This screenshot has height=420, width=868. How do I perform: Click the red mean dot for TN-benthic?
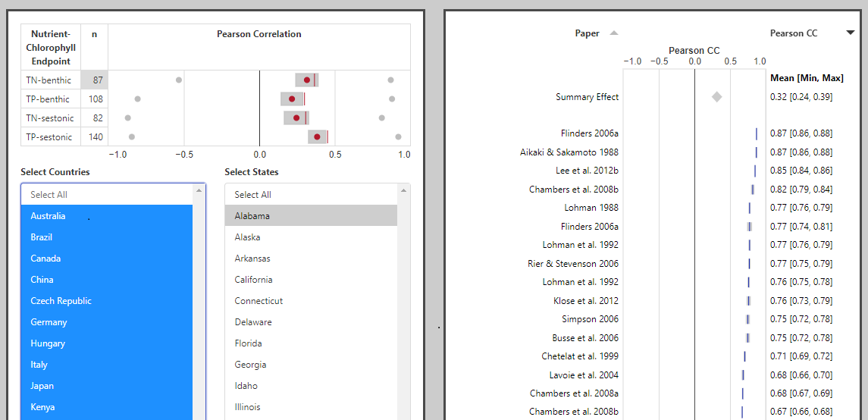pos(307,80)
